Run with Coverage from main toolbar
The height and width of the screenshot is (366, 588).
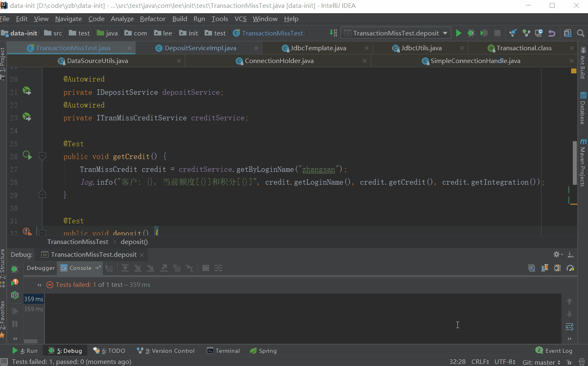point(484,33)
